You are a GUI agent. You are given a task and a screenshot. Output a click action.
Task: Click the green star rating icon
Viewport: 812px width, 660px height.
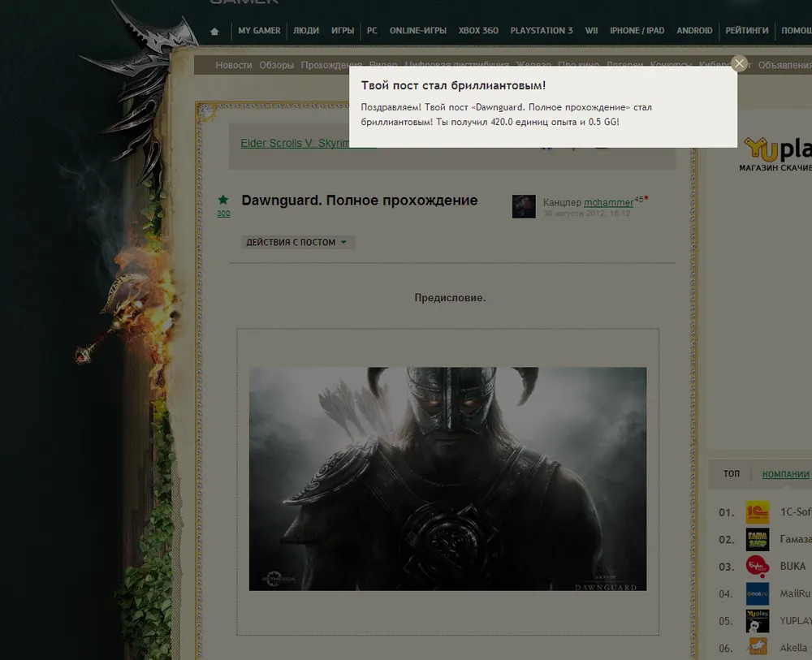tap(222, 200)
